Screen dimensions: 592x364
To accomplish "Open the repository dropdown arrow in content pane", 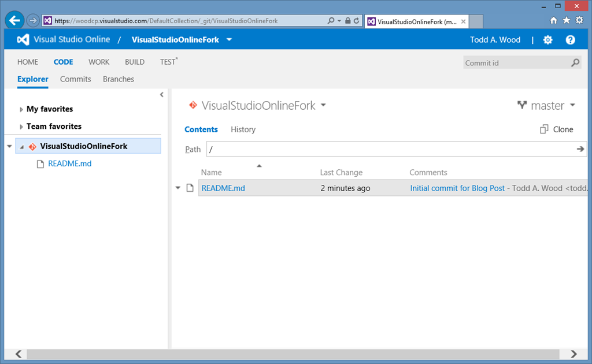I will point(323,105).
